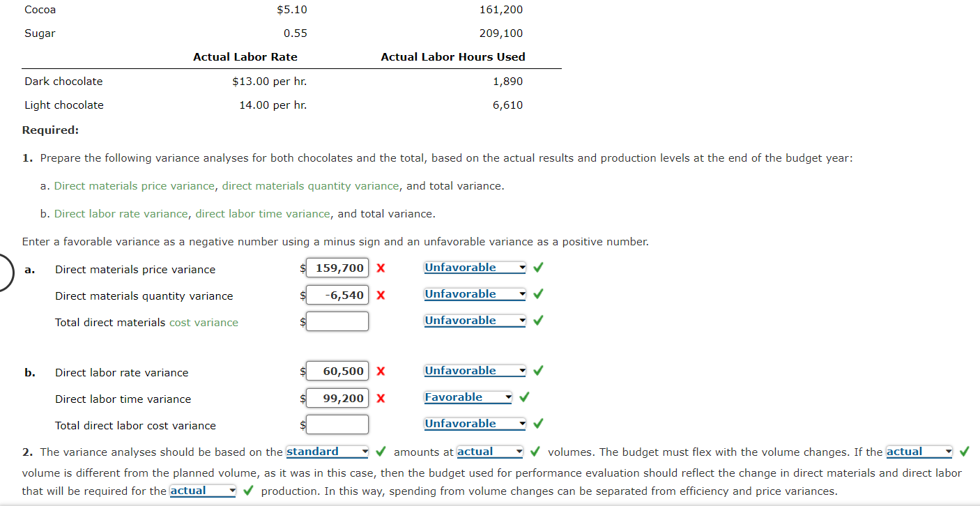Click the green checkmark for Total direct labor variance

[537, 423]
